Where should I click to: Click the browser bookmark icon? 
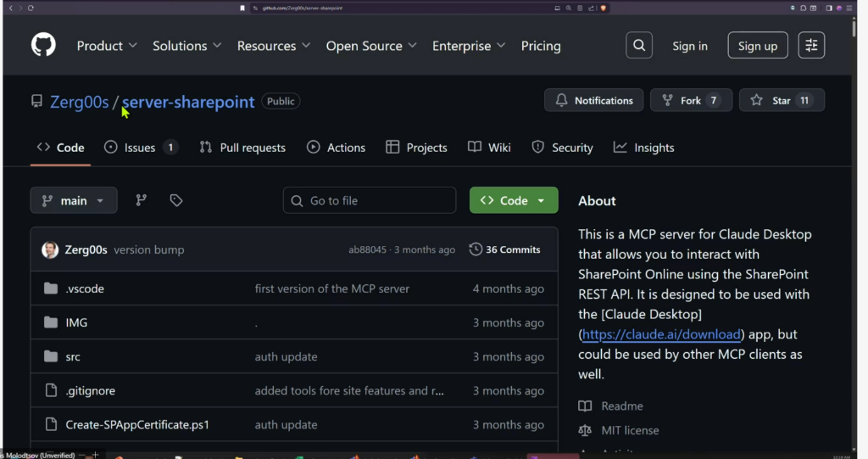click(x=242, y=8)
